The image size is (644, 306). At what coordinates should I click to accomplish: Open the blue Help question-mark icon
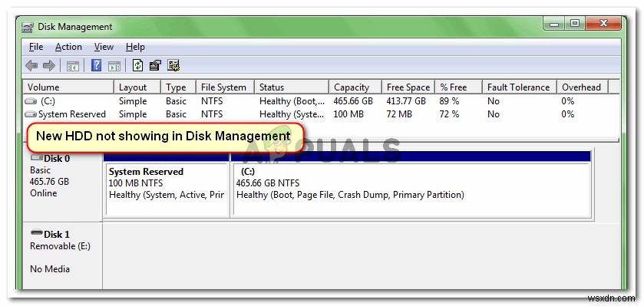point(96,65)
